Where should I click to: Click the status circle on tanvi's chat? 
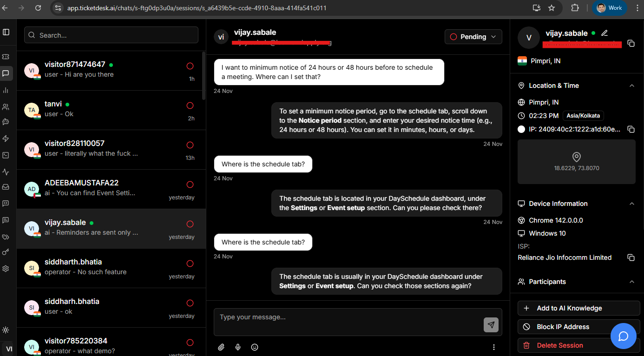(x=190, y=105)
